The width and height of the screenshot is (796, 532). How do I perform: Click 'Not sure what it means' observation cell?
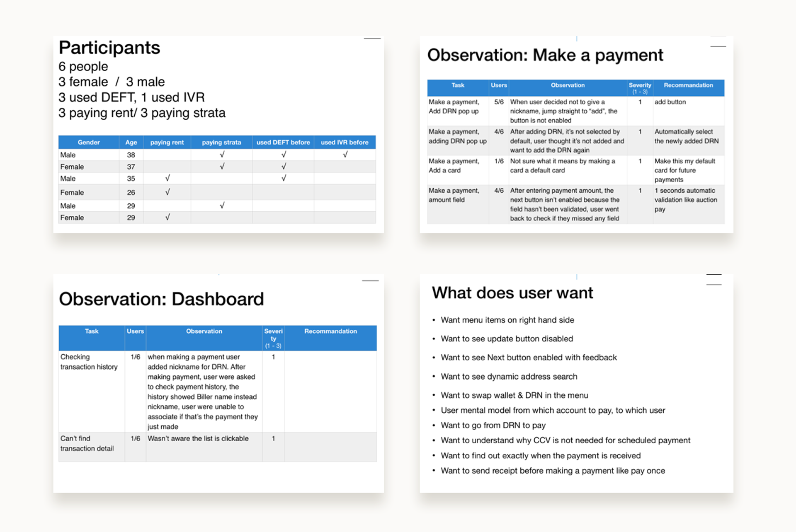pyautogui.click(x=568, y=170)
